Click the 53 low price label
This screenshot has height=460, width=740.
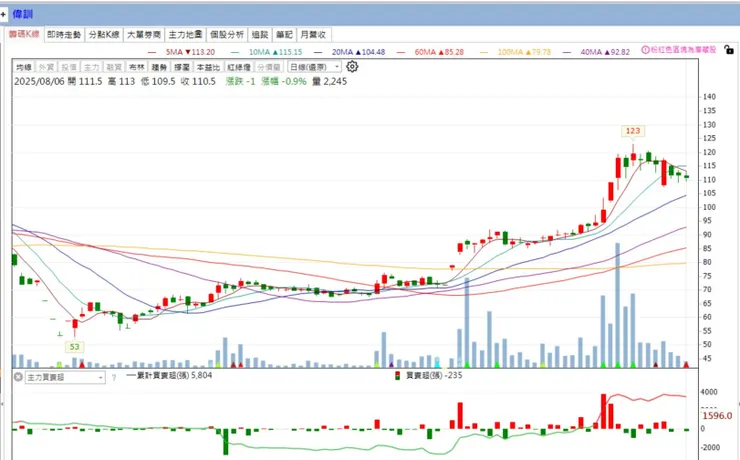click(75, 347)
